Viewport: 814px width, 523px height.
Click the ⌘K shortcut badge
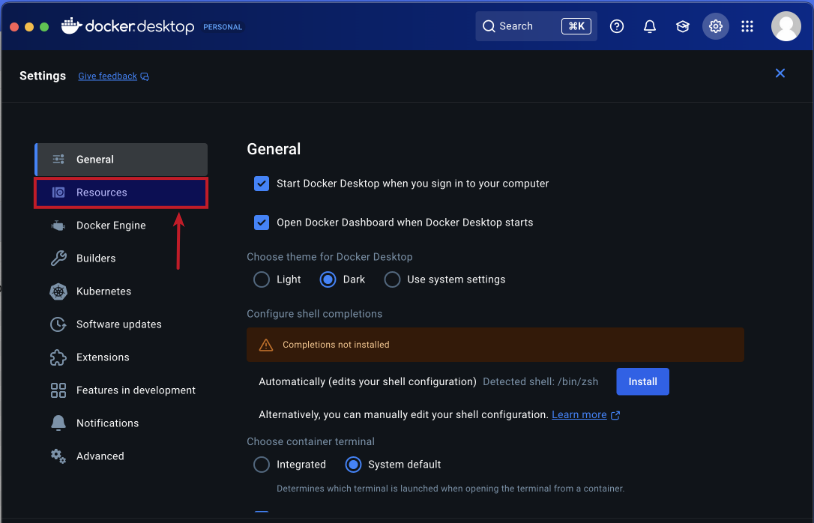pyautogui.click(x=576, y=26)
